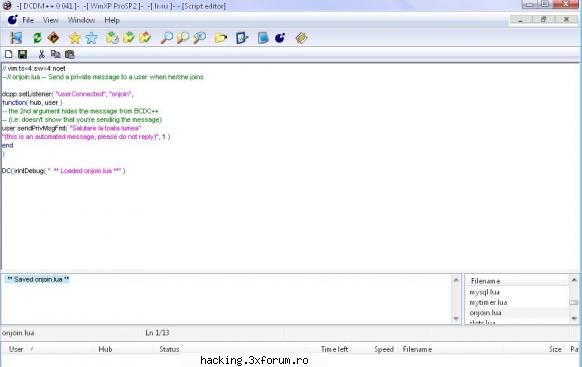Open the View menu
582x367 pixels.
[50, 20]
